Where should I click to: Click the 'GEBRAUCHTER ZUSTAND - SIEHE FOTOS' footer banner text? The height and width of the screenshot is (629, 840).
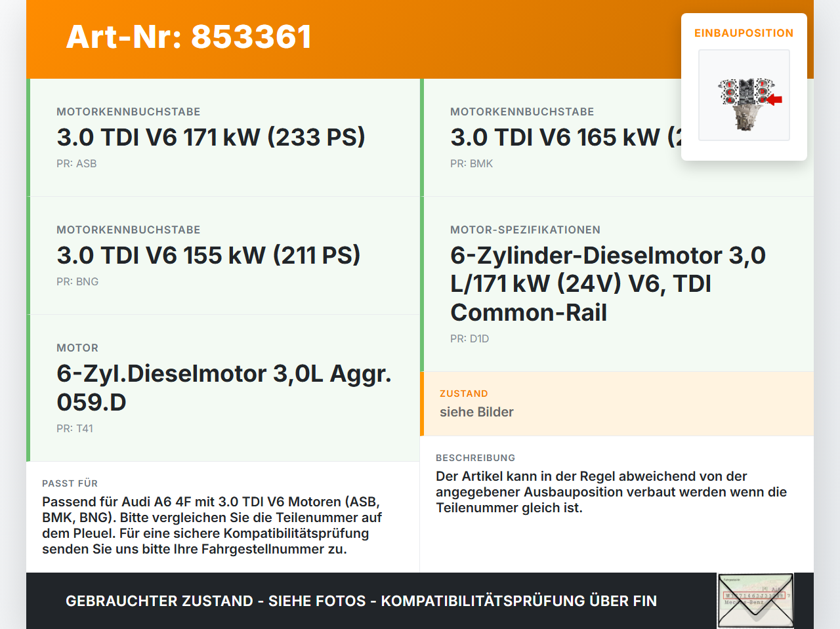coord(361,601)
